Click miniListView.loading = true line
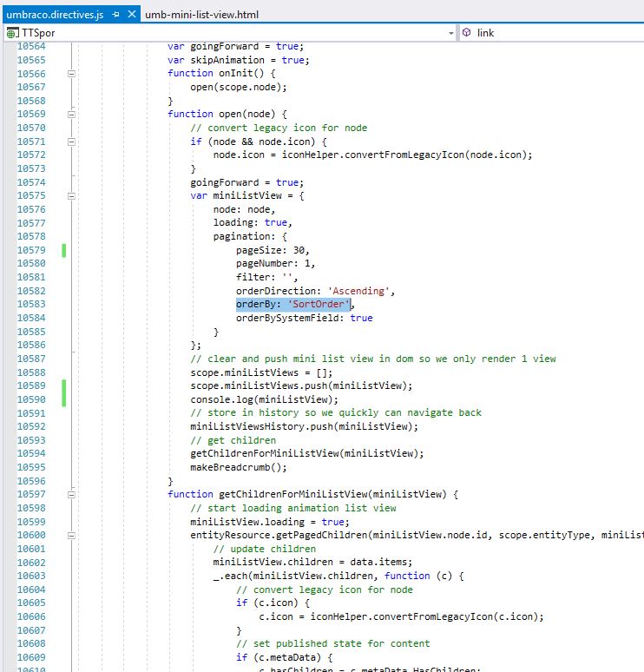The image size is (644, 672). pos(270,522)
